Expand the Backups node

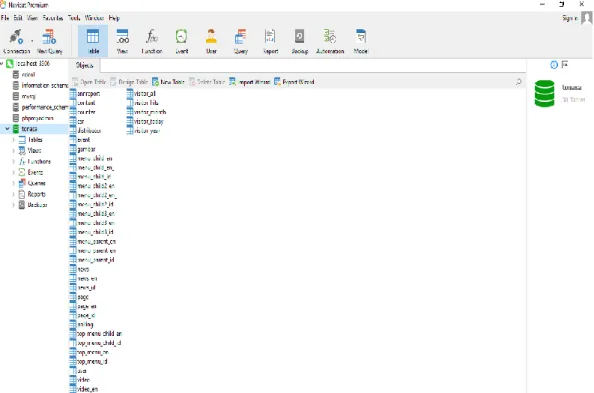pos(14,205)
